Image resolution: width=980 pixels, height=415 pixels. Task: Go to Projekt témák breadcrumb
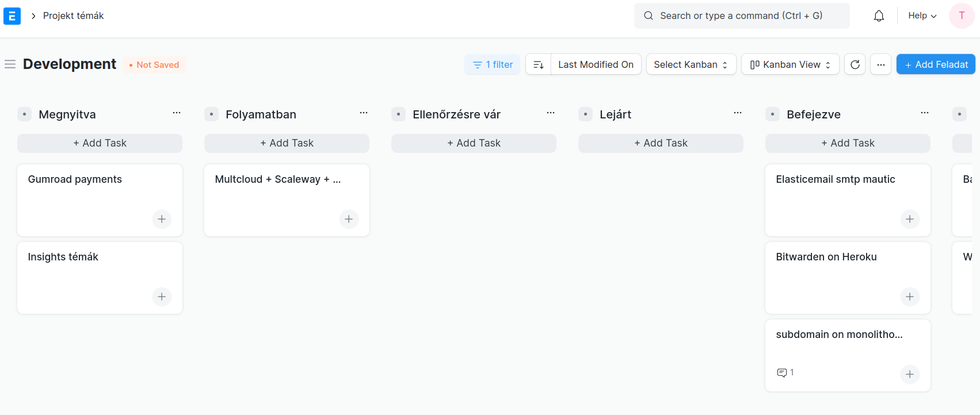[x=73, y=16]
